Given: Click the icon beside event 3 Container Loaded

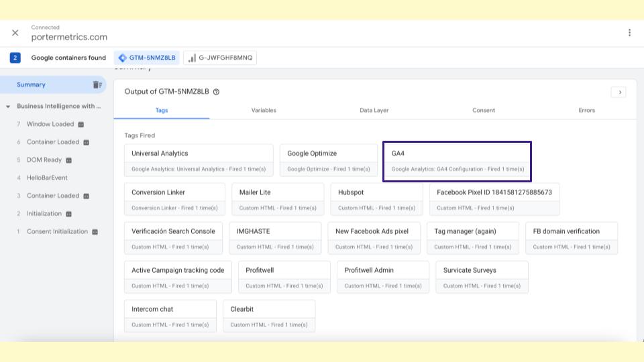Looking at the screenshot, I should click(87, 196).
